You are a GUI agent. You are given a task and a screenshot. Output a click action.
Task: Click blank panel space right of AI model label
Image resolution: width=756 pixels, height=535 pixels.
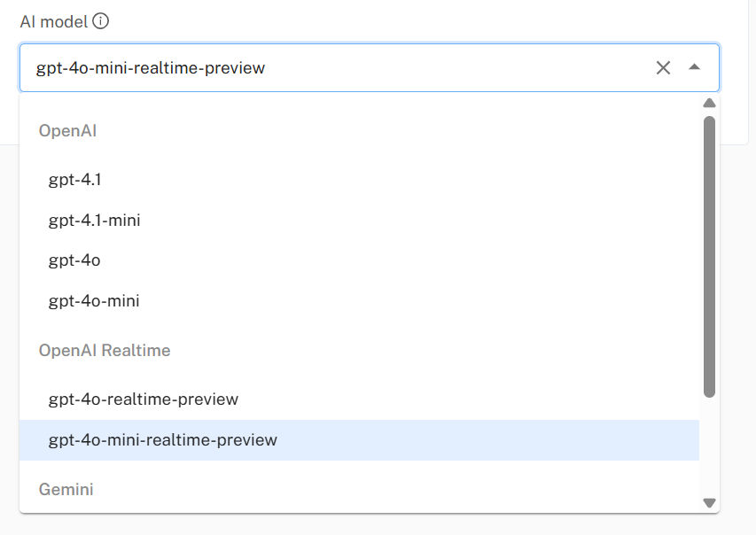[x=399, y=21]
